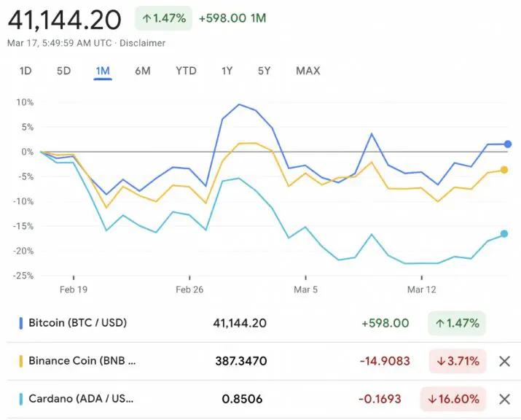Click the header 1.47% change badge
The height and width of the screenshot is (420, 521).
point(163,18)
